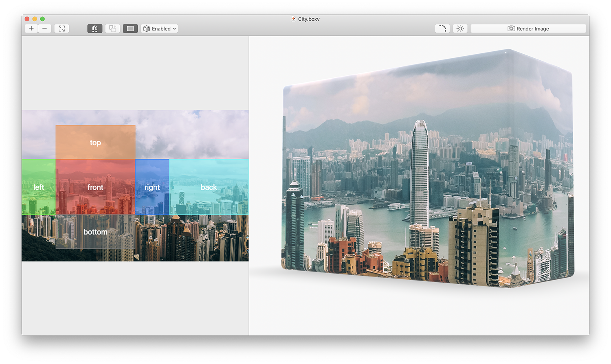Zoom out with the minus button
Viewport: 611px width, 364px height.
45,29
